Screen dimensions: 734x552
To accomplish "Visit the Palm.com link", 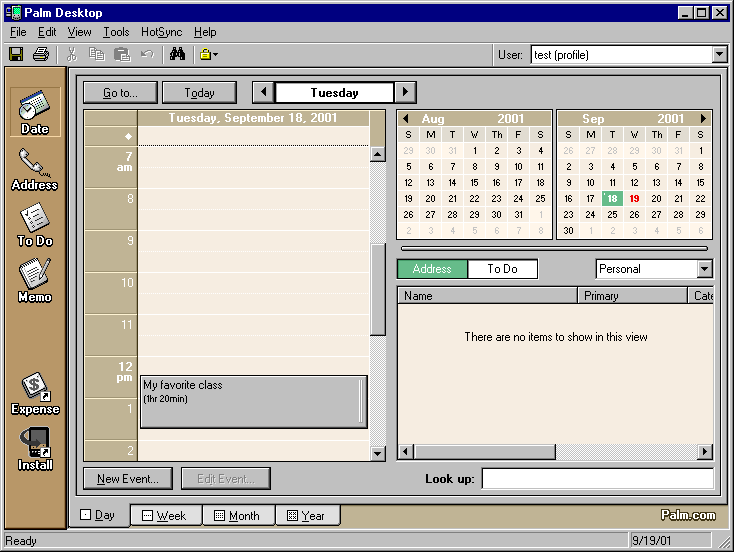I will click(x=688, y=515).
